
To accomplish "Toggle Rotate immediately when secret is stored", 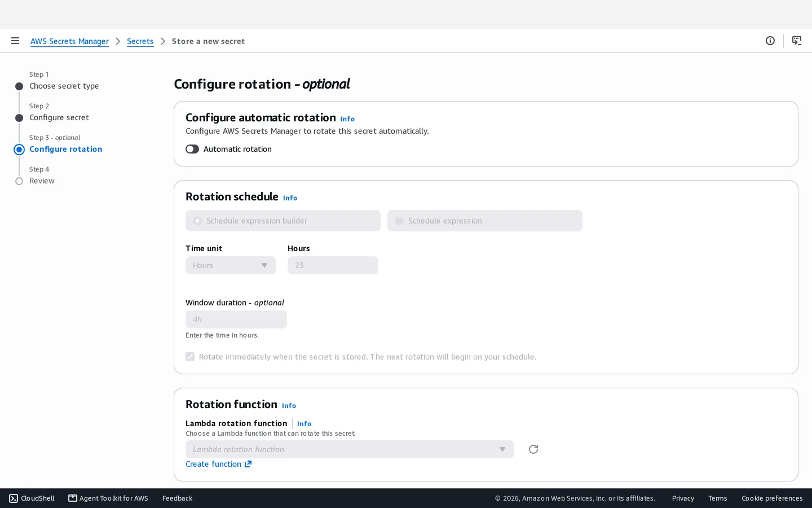I will (x=190, y=357).
